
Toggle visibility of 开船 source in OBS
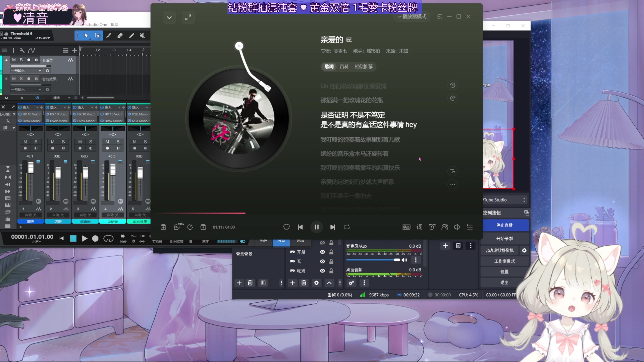tap(322, 252)
